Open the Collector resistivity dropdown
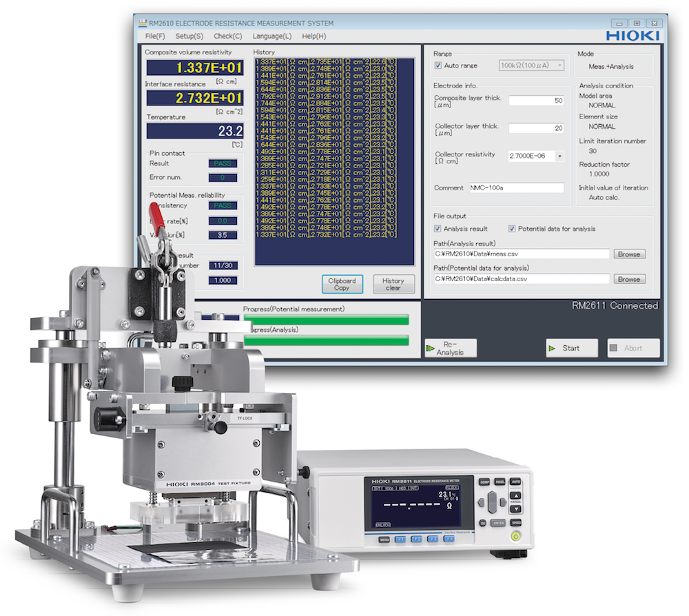Screen dimensions: 689x616 coord(559,156)
